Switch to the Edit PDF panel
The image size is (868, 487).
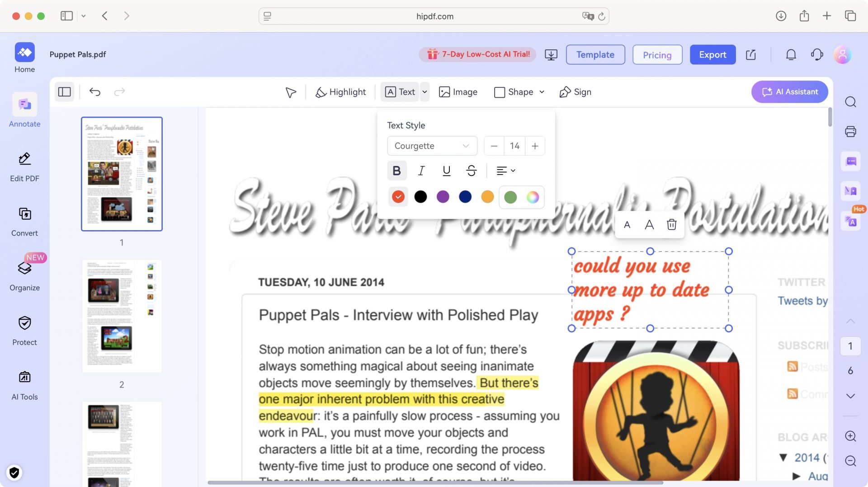tap(24, 166)
